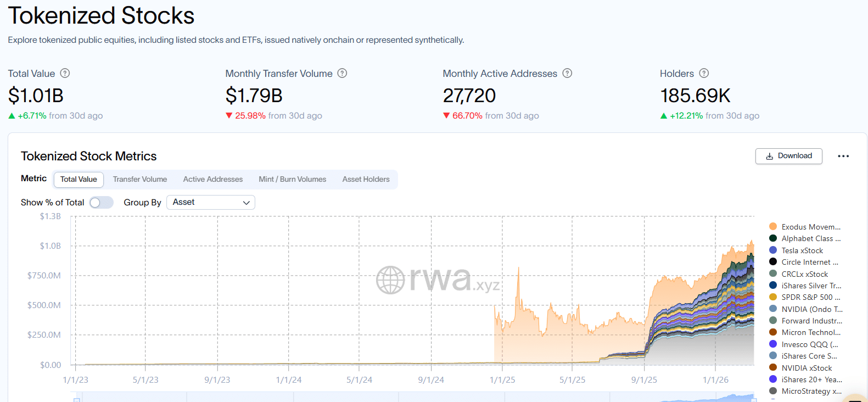Toggle Tesla xStock legend marker

pos(773,250)
